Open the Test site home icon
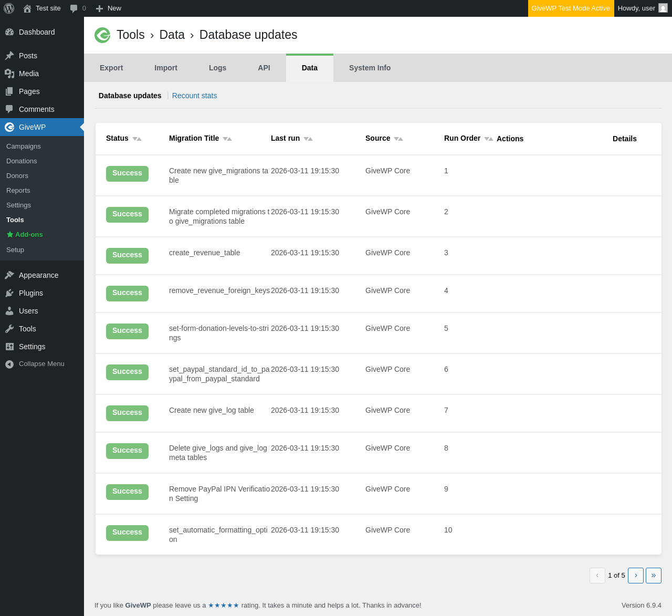 point(27,8)
